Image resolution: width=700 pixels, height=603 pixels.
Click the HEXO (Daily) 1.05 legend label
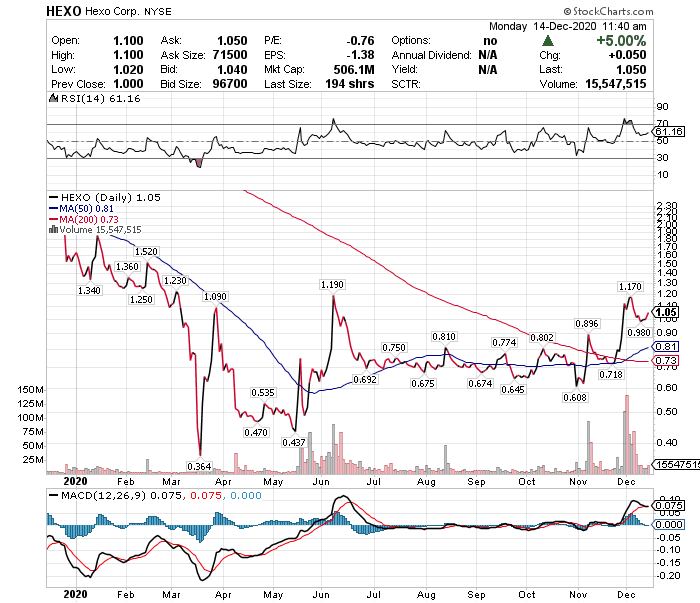pyautogui.click(x=111, y=197)
